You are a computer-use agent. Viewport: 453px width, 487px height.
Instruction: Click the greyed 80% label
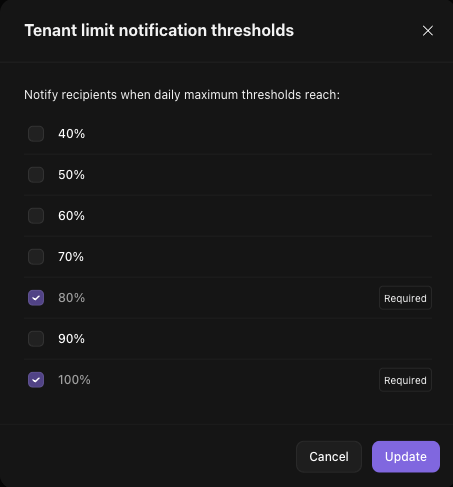71,298
